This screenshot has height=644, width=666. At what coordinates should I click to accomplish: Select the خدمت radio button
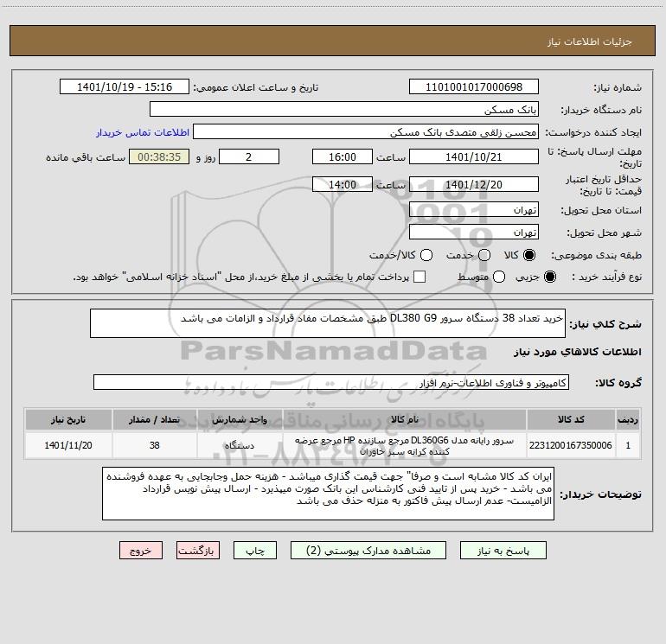(x=484, y=255)
